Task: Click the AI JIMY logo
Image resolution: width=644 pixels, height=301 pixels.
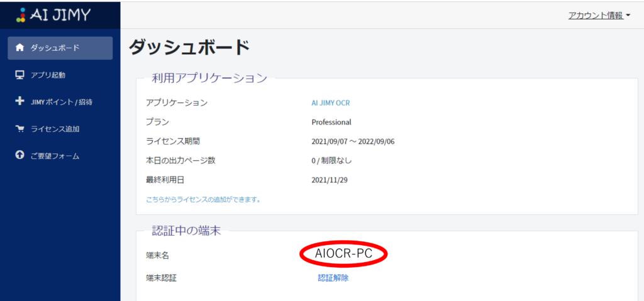Action: 53,14
